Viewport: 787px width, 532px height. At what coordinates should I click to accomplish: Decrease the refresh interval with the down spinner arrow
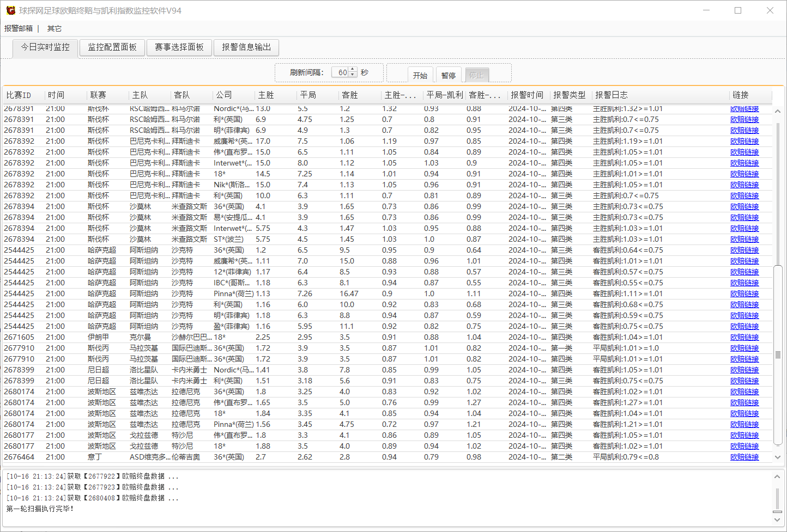coord(353,75)
